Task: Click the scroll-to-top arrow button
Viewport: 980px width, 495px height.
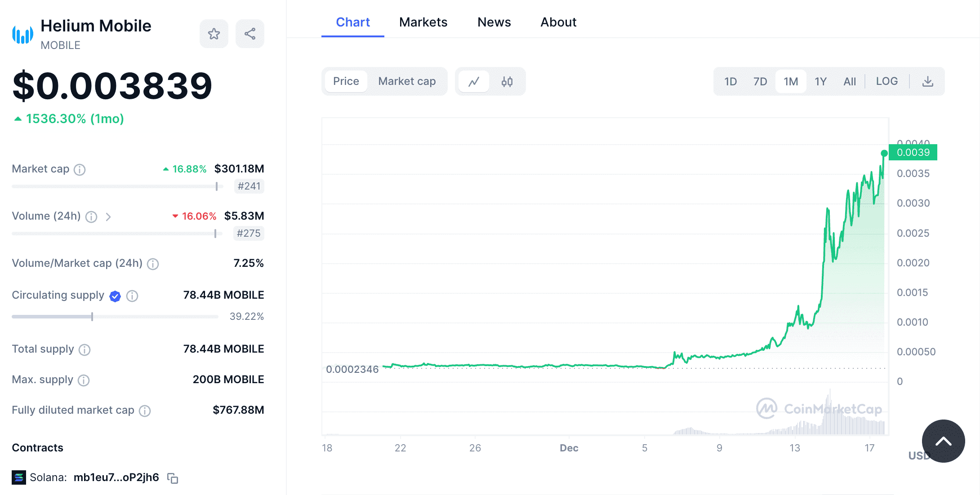Action: (943, 441)
